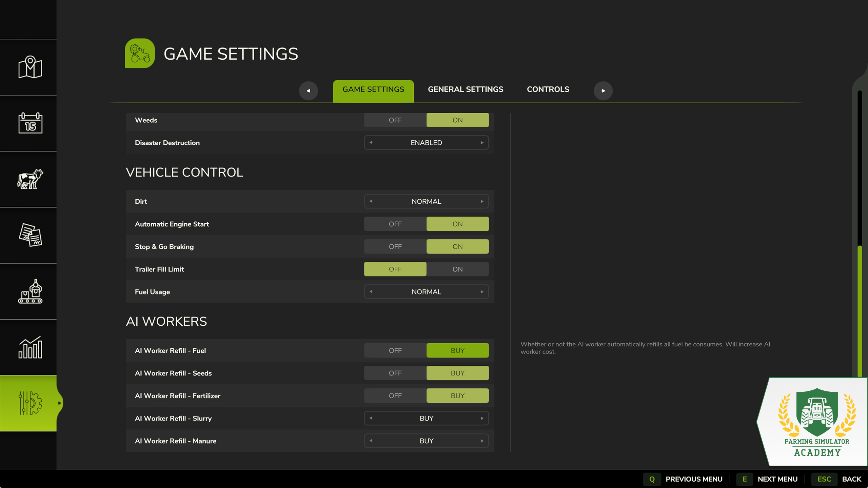Change Disaster Destruction to next value

(x=482, y=143)
